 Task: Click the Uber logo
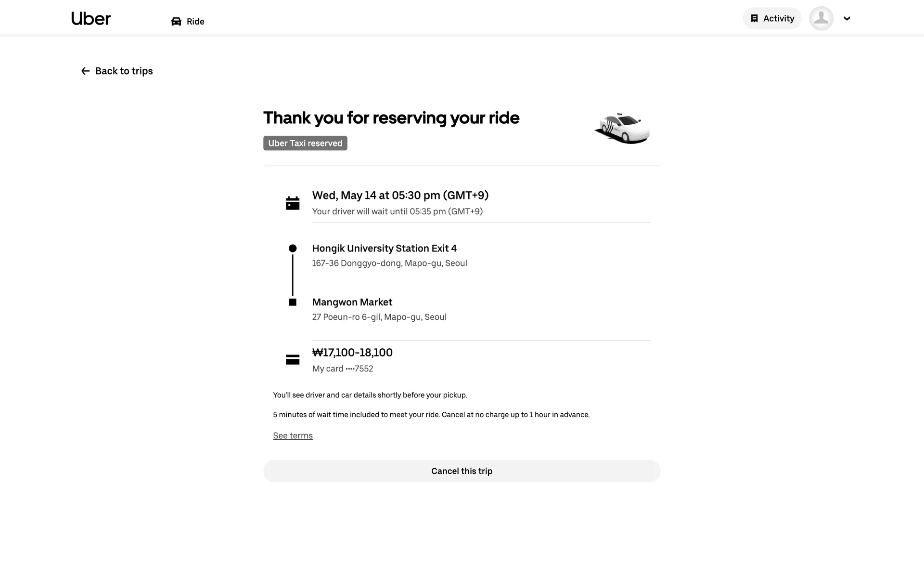point(90,19)
